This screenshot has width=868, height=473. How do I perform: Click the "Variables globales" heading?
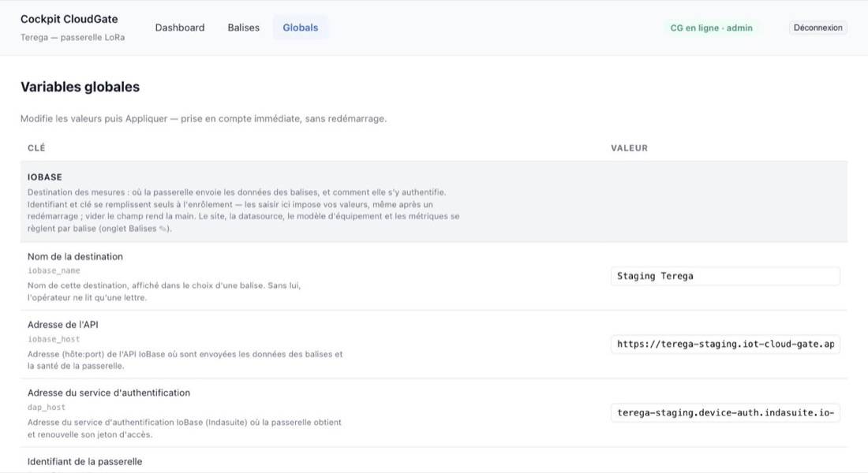coord(80,87)
